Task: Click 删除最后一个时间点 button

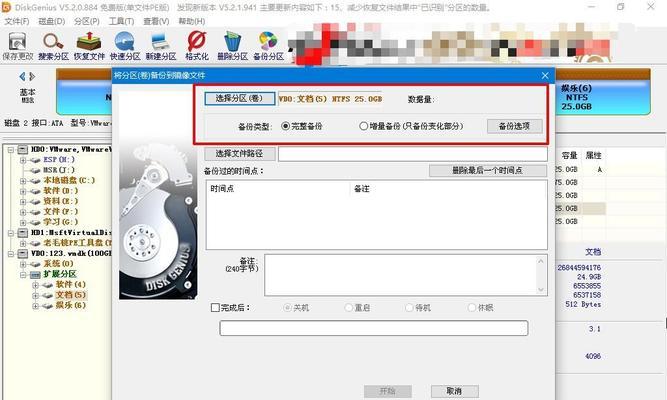Action: (x=487, y=171)
